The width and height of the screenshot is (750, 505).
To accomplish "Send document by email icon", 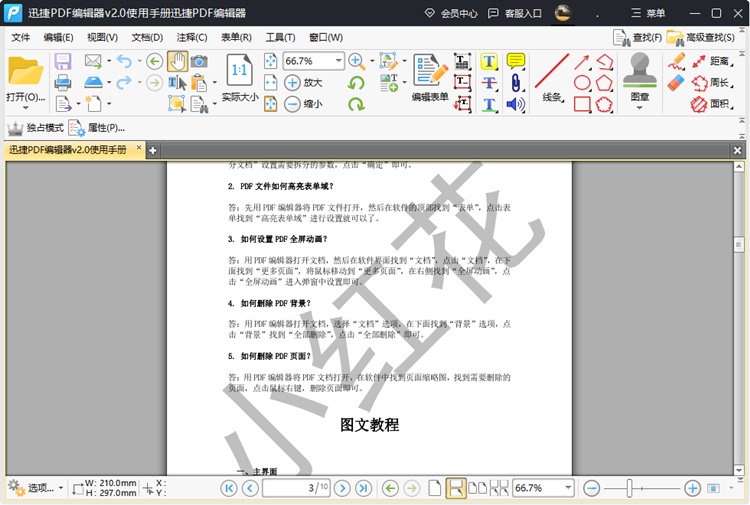I will (93, 61).
